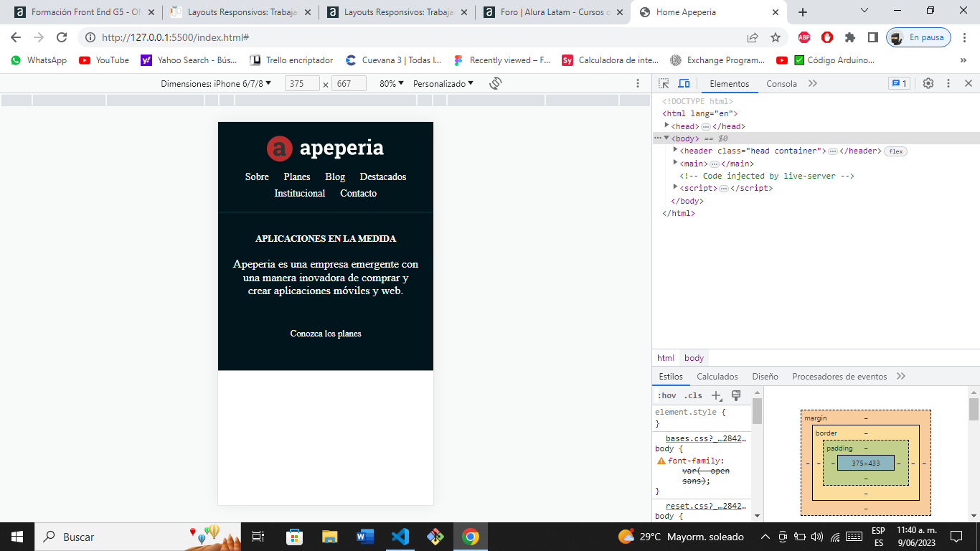Expand the head element node
This screenshot has height=551, width=980.
666,126
